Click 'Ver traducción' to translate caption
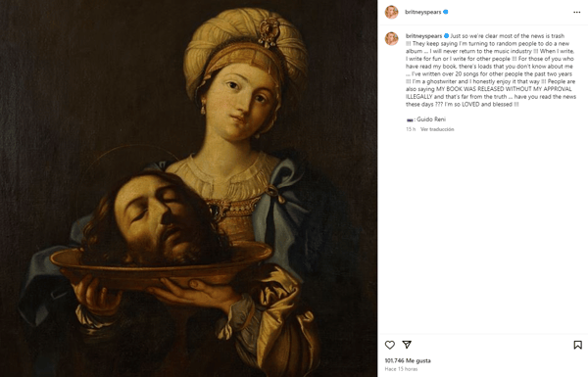The image size is (588, 377). click(437, 129)
